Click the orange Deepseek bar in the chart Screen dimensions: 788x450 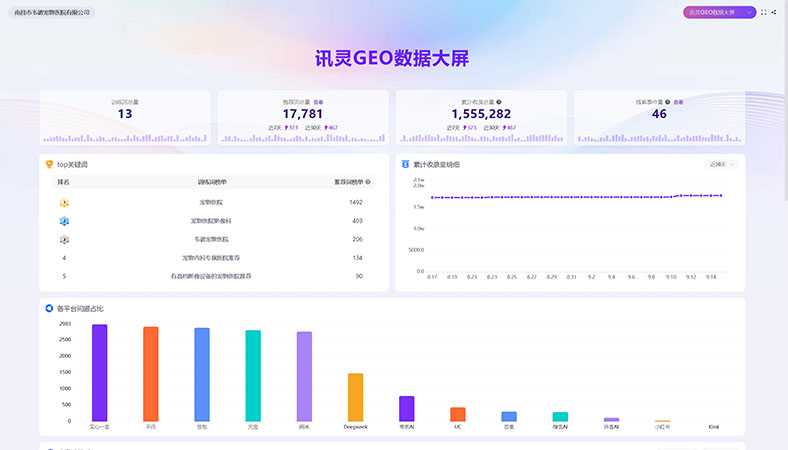pyautogui.click(x=355, y=397)
